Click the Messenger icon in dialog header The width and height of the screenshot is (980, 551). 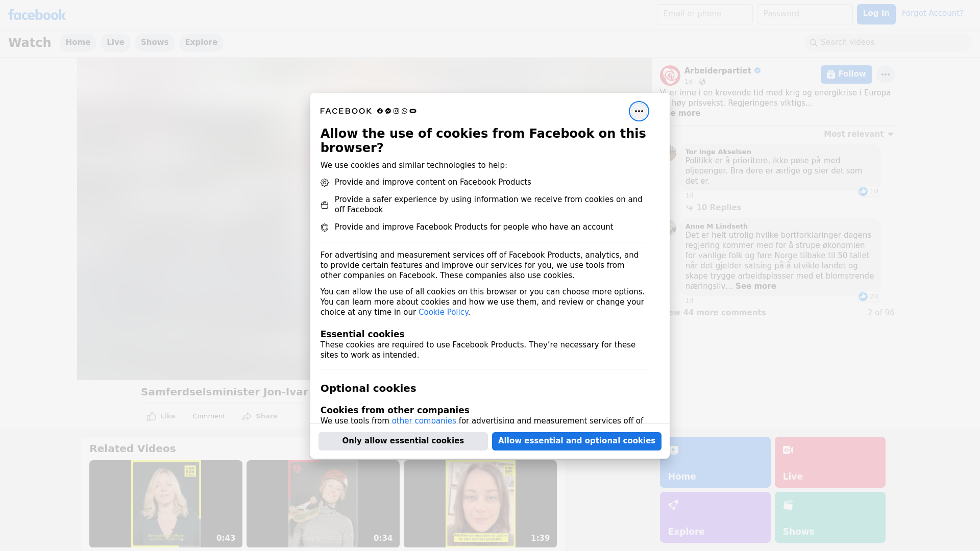(388, 111)
